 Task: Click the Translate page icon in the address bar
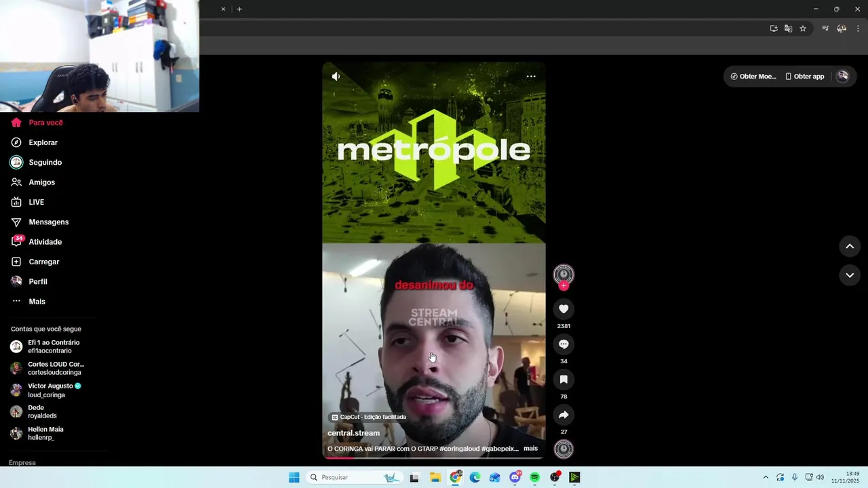coord(788,28)
